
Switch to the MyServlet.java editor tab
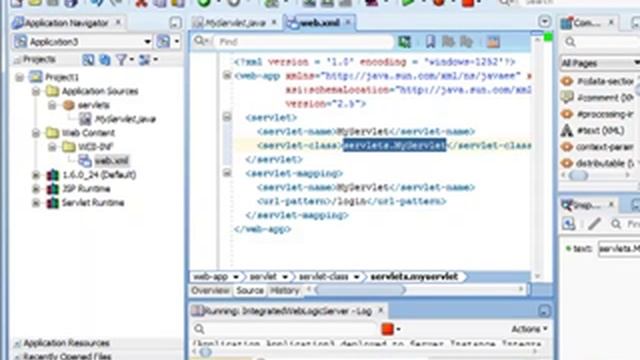coord(235,23)
